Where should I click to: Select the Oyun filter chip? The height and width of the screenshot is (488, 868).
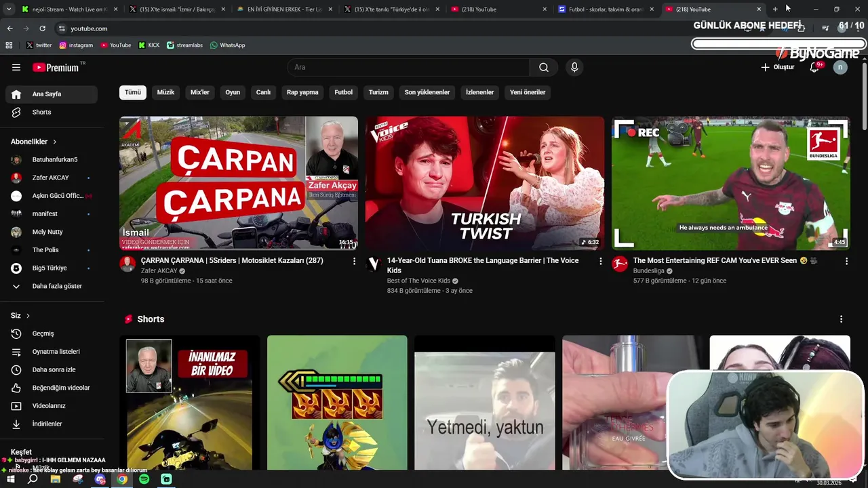[x=233, y=92]
